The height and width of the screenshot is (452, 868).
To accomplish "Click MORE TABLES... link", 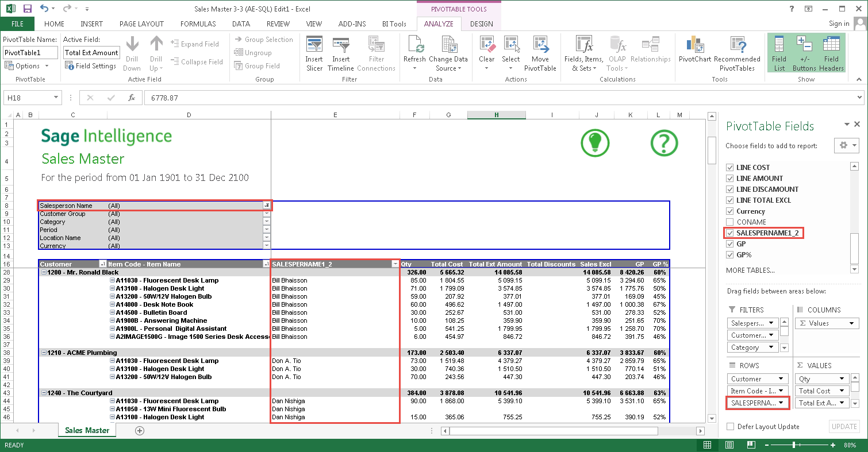I will coord(750,271).
